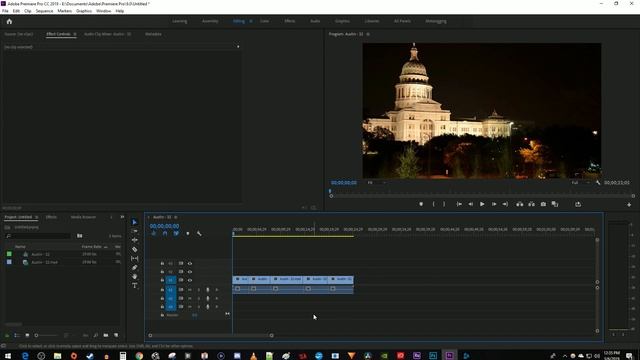
Task: Click the Extract button
Action: tap(531, 204)
